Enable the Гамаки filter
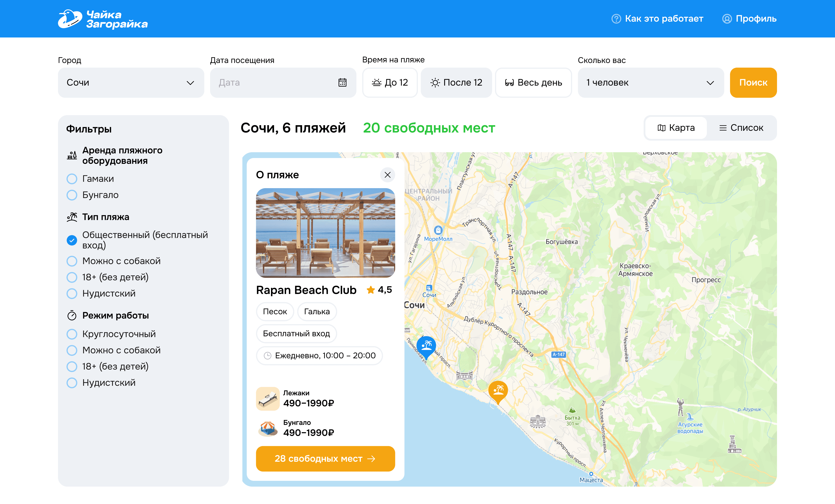 coord(72,179)
